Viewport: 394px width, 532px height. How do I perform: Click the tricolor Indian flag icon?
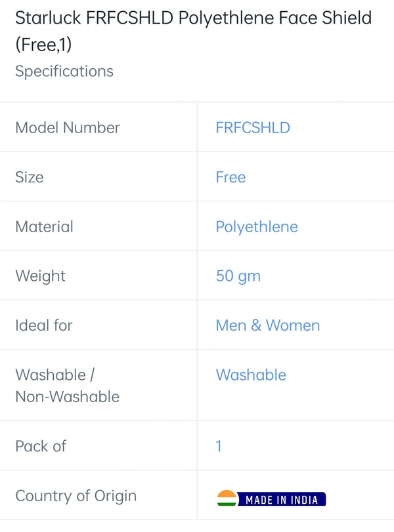(227, 498)
